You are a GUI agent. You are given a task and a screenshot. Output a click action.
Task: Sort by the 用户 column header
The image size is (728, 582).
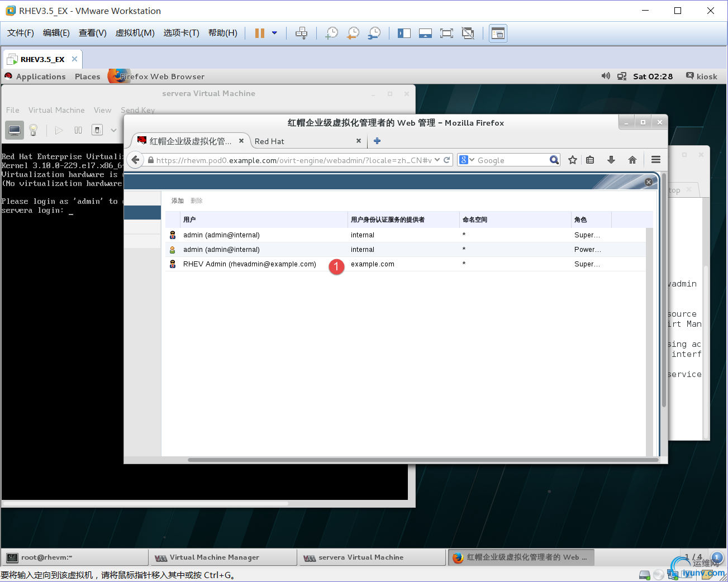pyautogui.click(x=264, y=220)
